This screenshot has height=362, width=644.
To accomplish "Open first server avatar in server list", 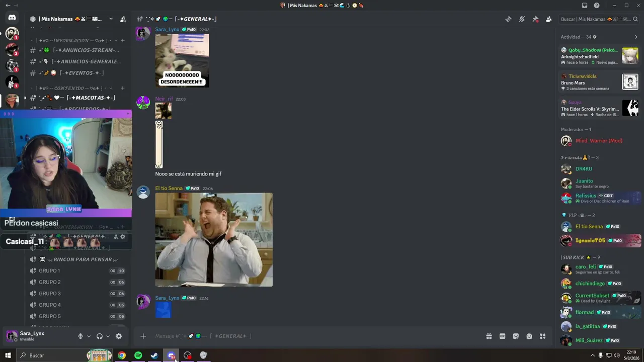I will (12, 34).
